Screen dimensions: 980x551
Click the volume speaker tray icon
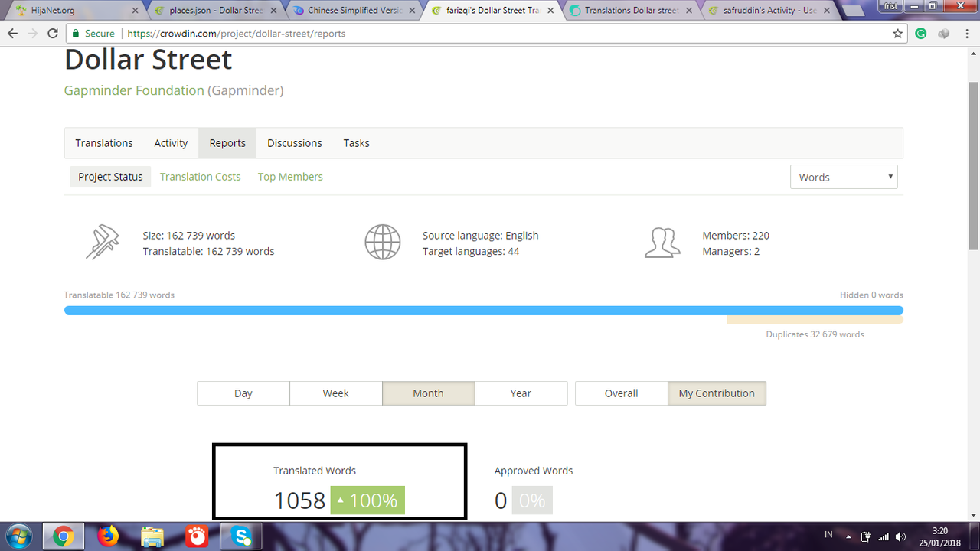pyautogui.click(x=901, y=536)
